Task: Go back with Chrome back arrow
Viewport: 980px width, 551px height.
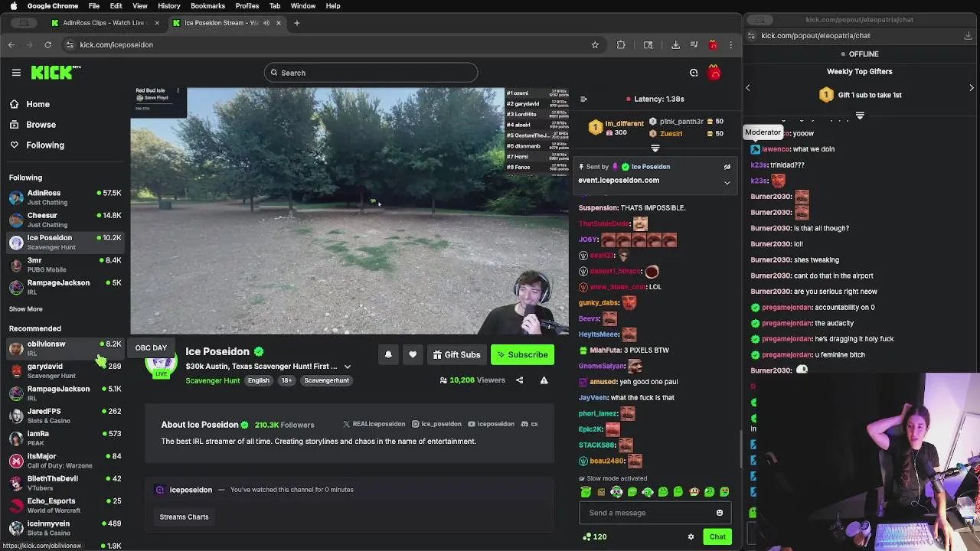Action: tap(11, 45)
